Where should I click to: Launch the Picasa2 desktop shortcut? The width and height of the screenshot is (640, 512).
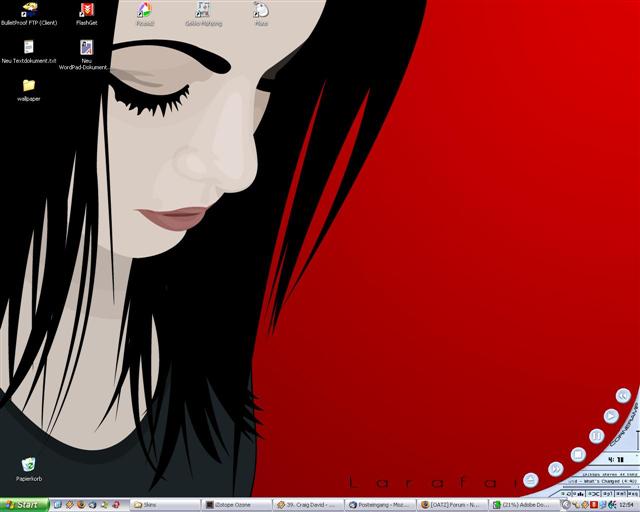coord(144,11)
